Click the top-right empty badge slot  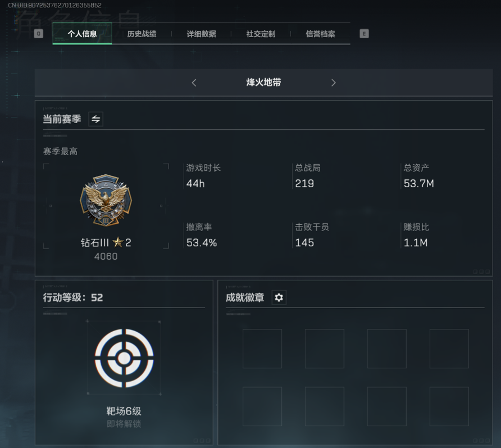click(449, 349)
